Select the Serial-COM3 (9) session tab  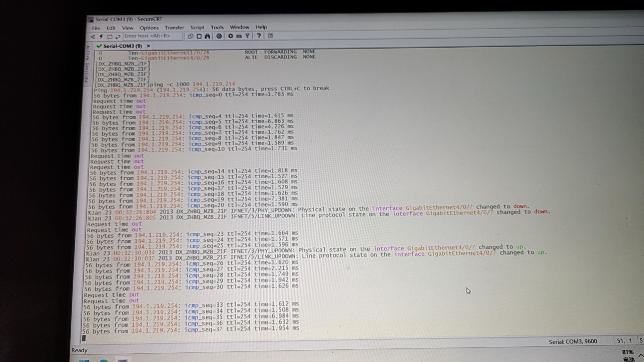coord(122,46)
